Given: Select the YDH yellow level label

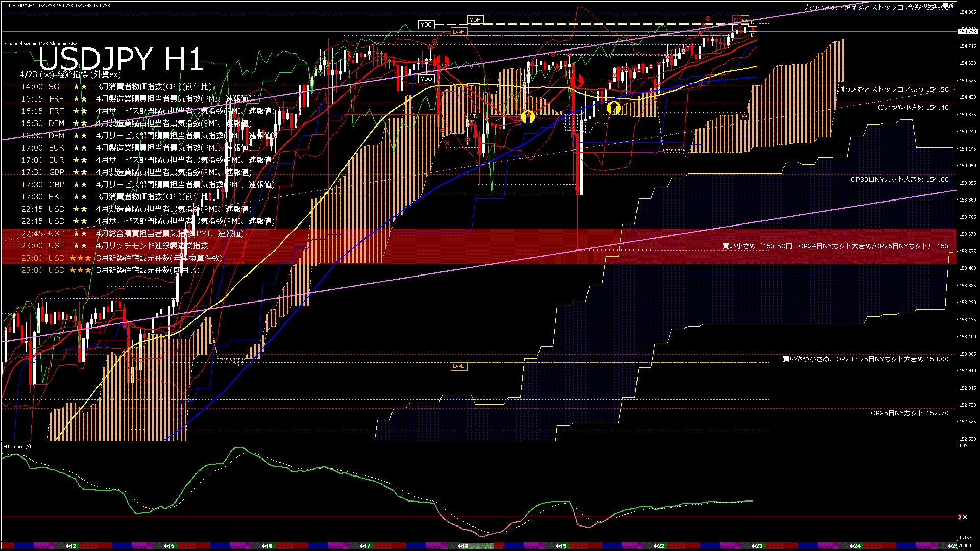Looking at the screenshot, I should tap(475, 20).
